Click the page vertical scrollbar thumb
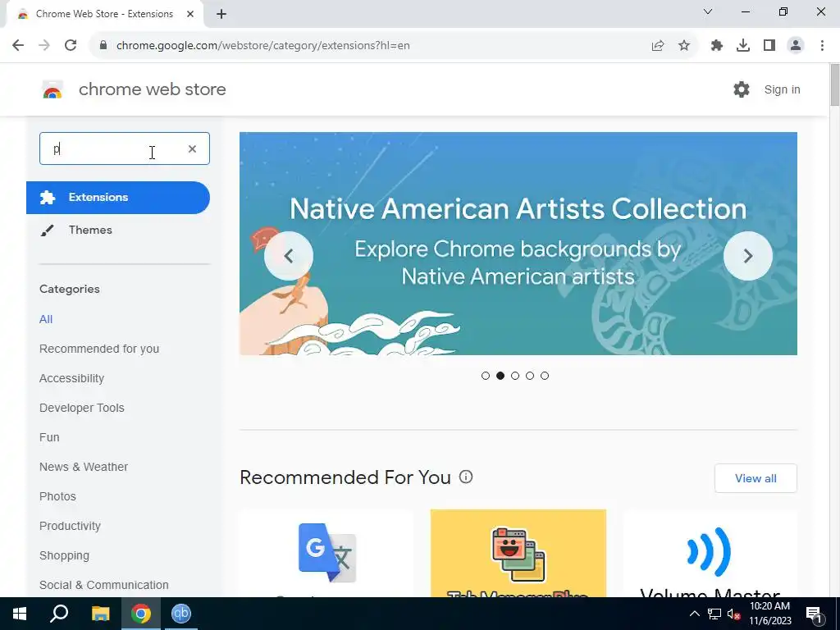Viewport: 840px width, 630px height. coord(834,84)
